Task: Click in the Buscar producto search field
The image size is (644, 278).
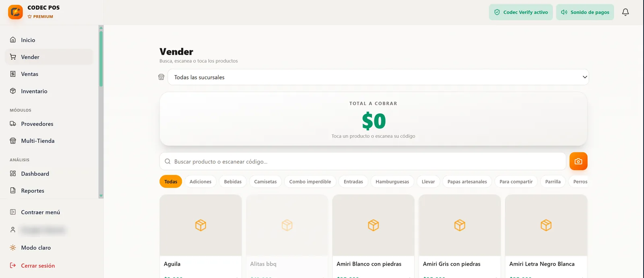Action: 363,161
